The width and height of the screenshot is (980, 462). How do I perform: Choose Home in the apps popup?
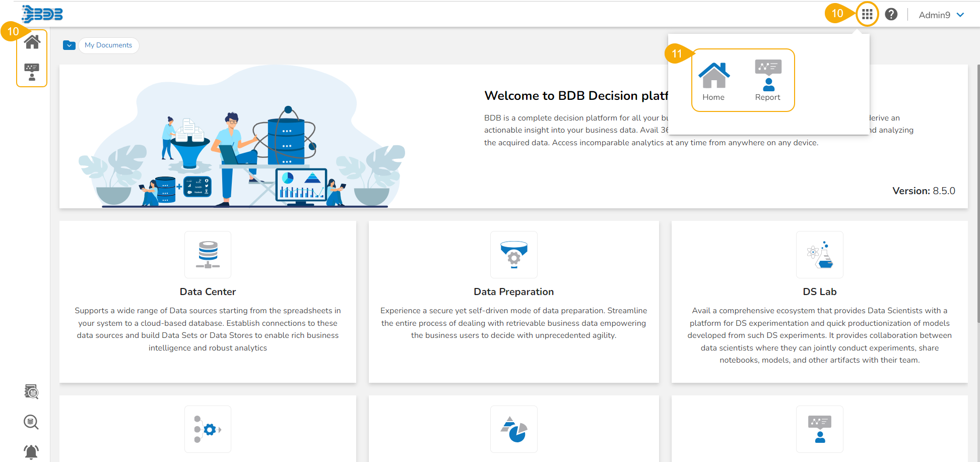(713, 81)
